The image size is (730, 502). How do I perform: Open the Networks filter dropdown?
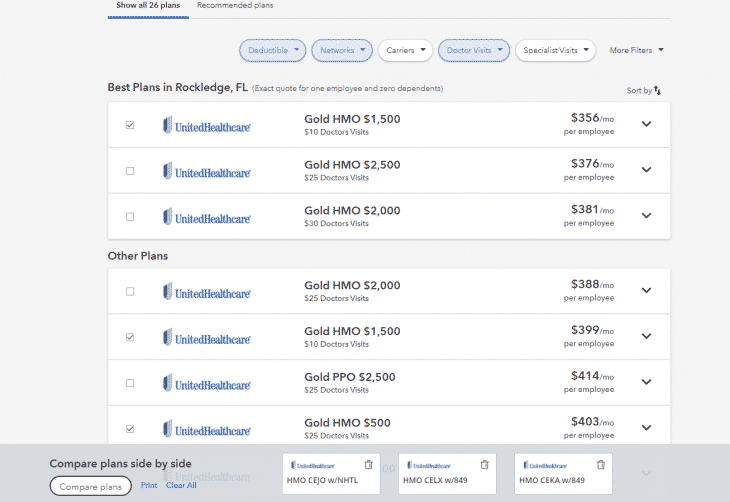pos(342,50)
